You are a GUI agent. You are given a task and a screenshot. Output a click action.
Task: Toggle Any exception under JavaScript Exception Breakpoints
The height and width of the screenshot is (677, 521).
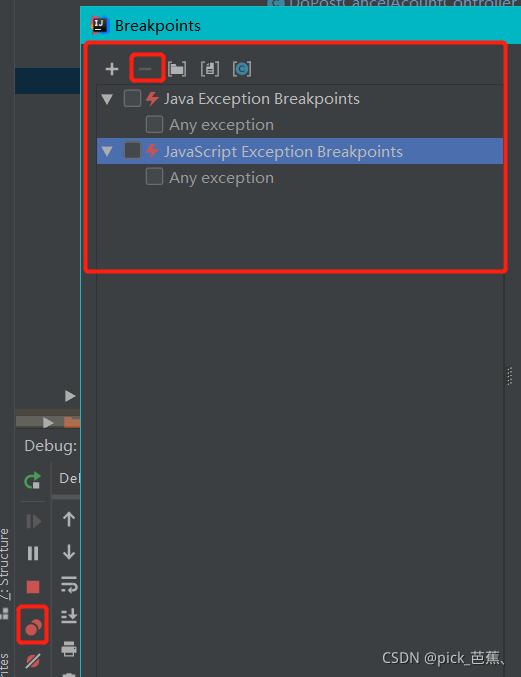154,177
